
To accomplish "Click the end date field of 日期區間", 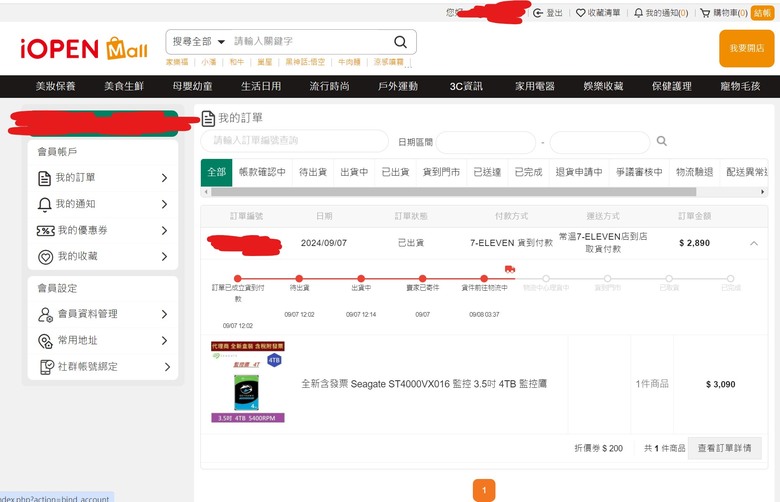I will click(600, 142).
